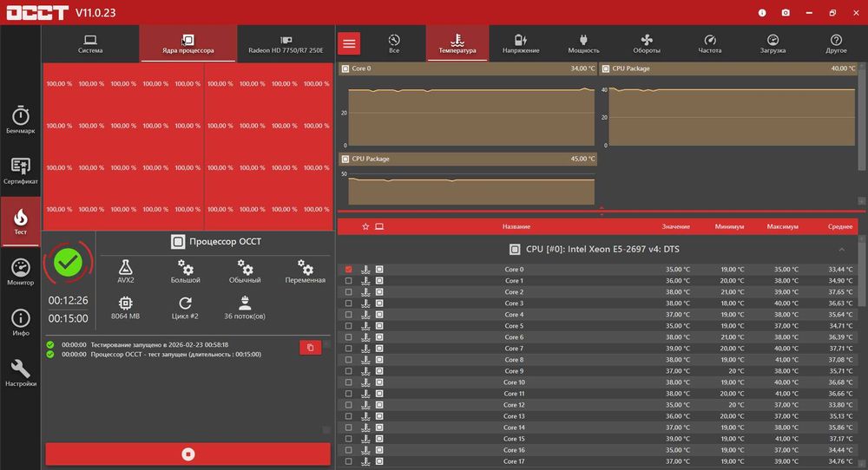Check the Core 2 row checkbox
This screenshot has height=470, width=868.
coord(348,292)
